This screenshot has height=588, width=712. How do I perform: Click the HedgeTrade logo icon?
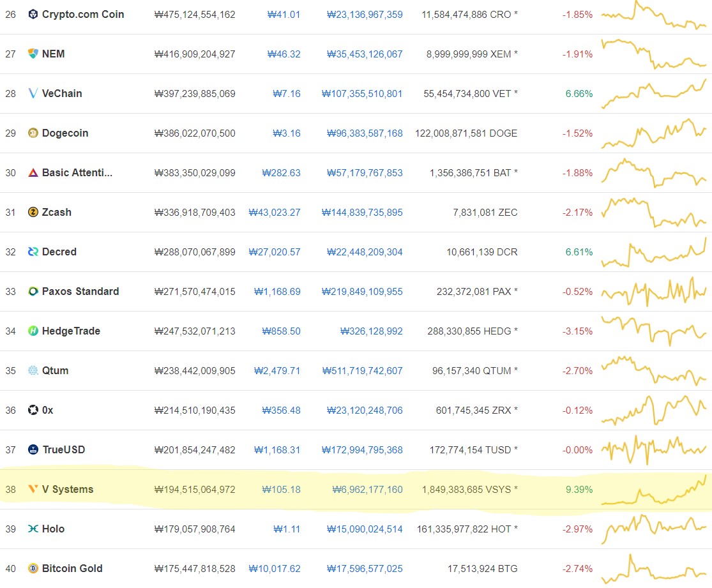click(33, 331)
